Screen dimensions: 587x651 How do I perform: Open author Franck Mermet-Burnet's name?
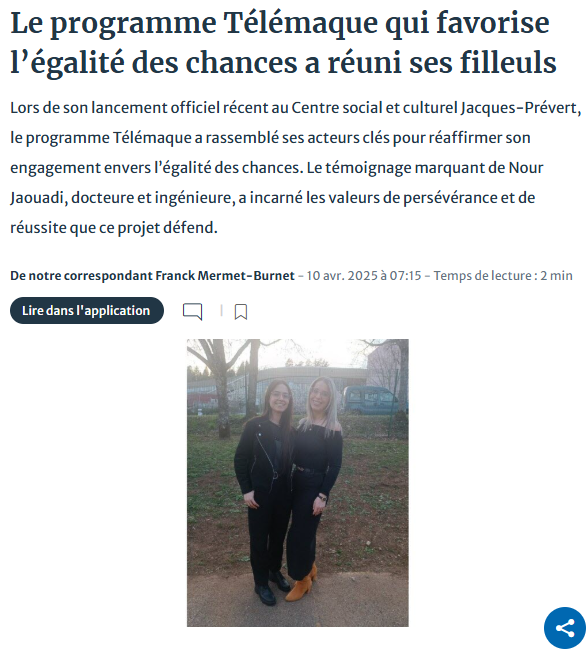225,276
